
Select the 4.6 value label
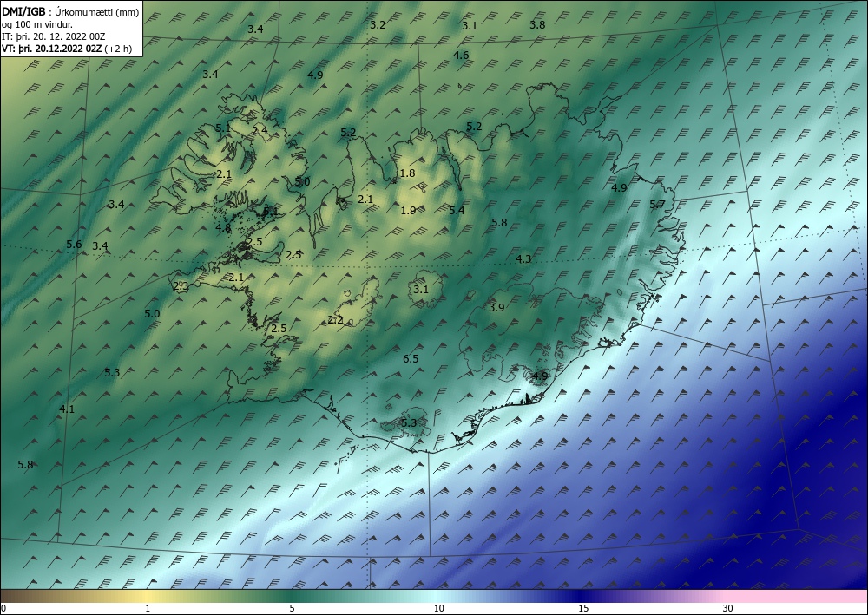pos(461,56)
